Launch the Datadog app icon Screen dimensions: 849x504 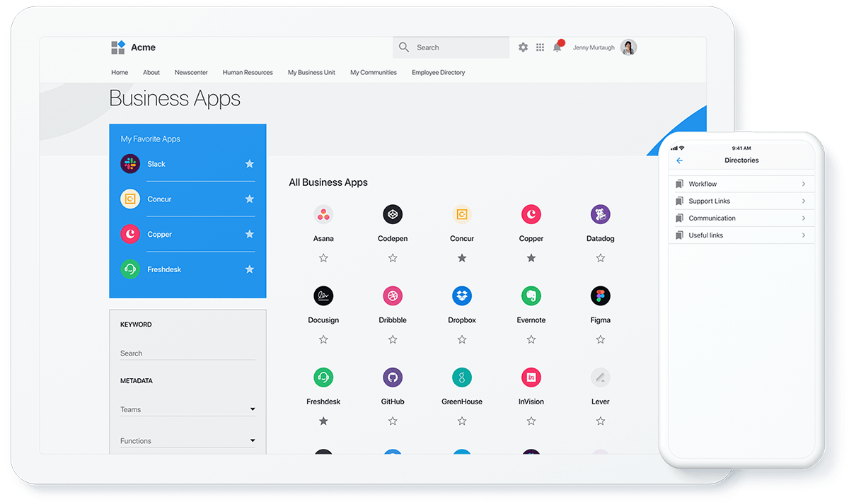tap(601, 214)
